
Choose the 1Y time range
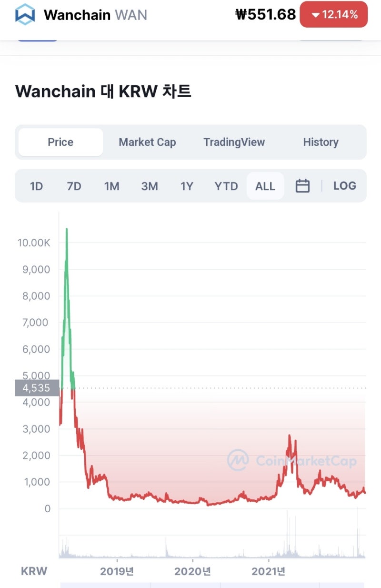pos(187,186)
